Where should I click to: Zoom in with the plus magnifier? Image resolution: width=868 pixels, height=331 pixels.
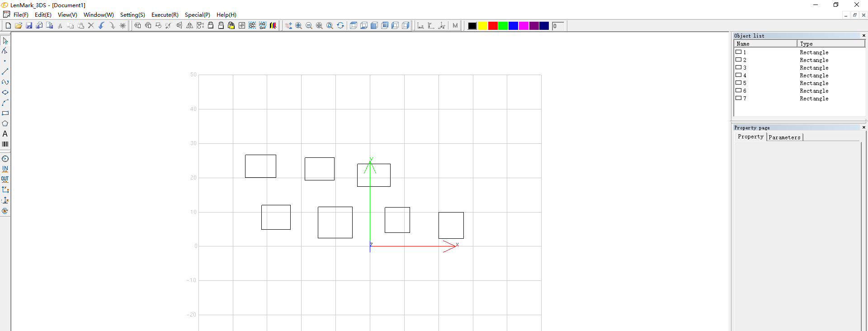pyautogui.click(x=298, y=26)
